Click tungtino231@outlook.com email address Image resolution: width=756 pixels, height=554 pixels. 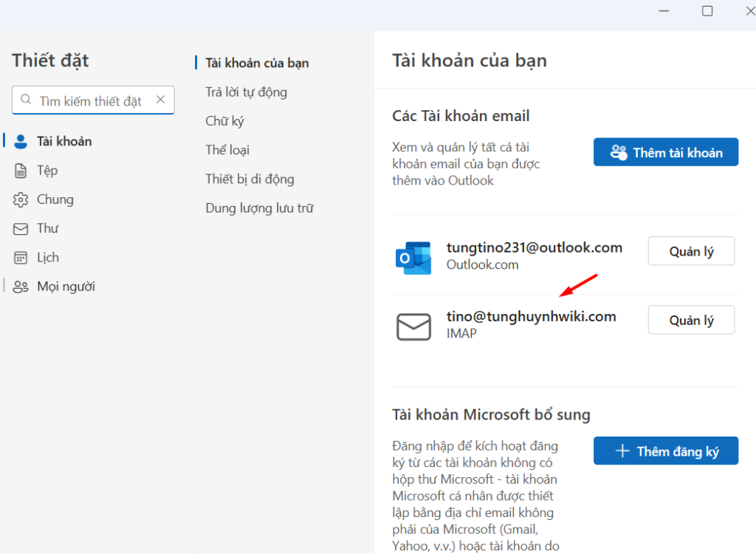pyautogui.click(x=535, y=247)
